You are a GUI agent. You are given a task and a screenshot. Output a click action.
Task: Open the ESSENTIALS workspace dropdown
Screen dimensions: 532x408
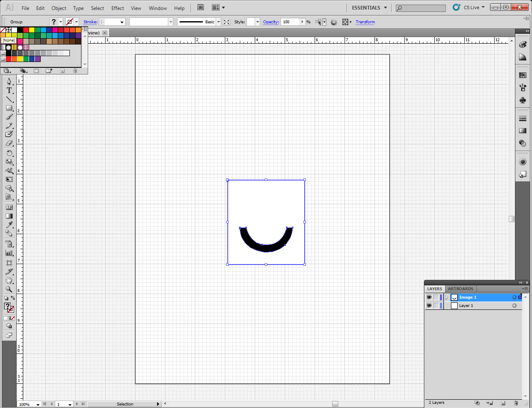click(369, 7)
